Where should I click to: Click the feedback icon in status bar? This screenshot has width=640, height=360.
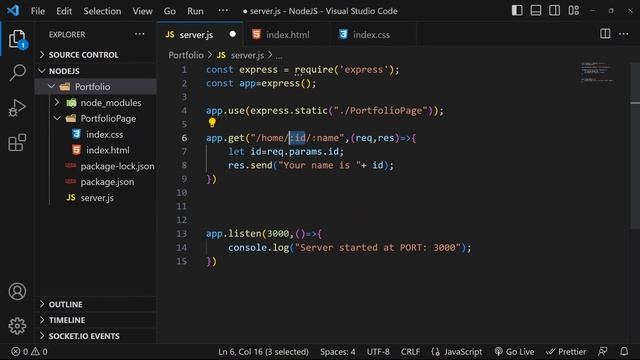coord(602,351)
